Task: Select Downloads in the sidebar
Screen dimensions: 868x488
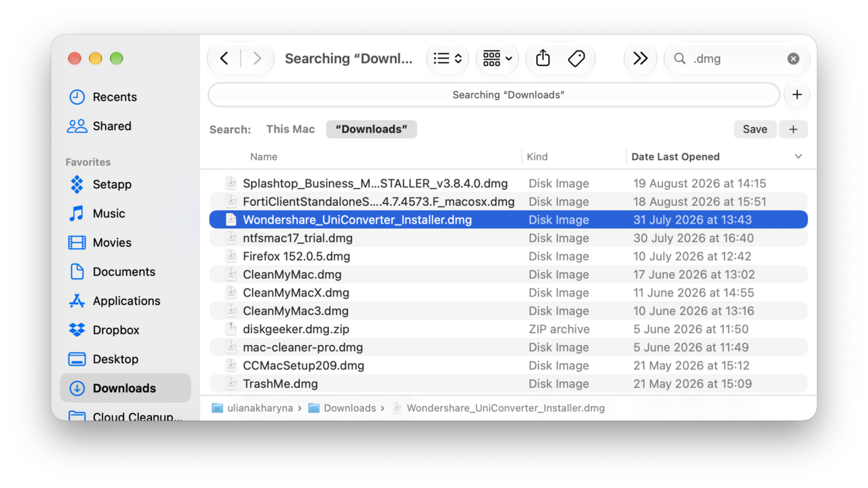Action: [125, 389]
